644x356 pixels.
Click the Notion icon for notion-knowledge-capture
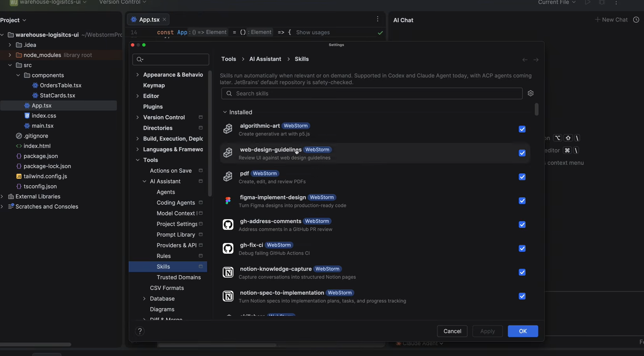(228, 272)
